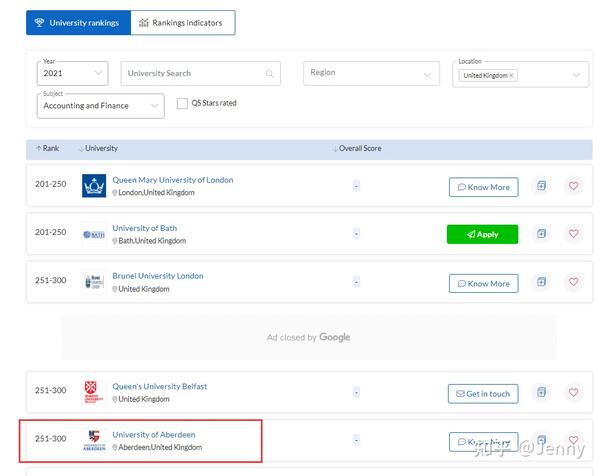Click Brunel rank 251-300 text

(x=51, y=280)
